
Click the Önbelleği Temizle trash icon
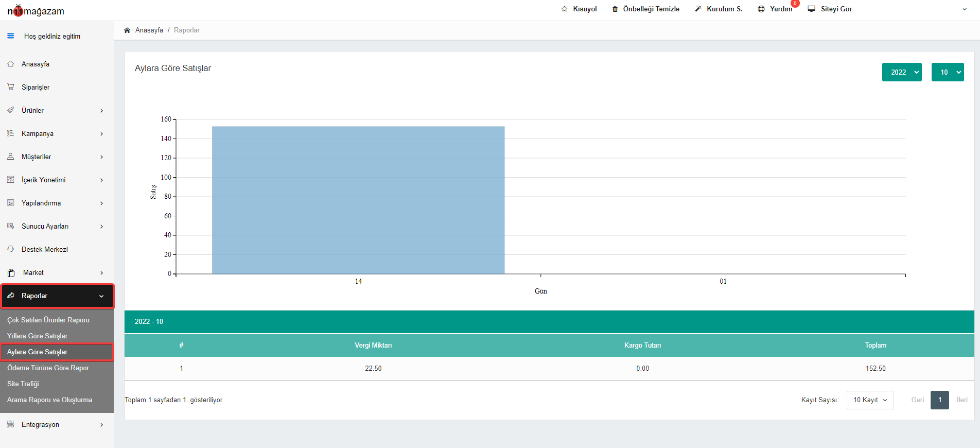coord(615,9)
